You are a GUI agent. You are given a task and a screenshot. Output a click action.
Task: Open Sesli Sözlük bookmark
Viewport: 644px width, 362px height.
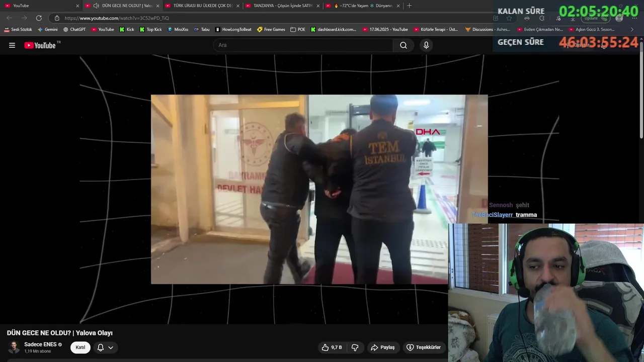click(18, 30)
